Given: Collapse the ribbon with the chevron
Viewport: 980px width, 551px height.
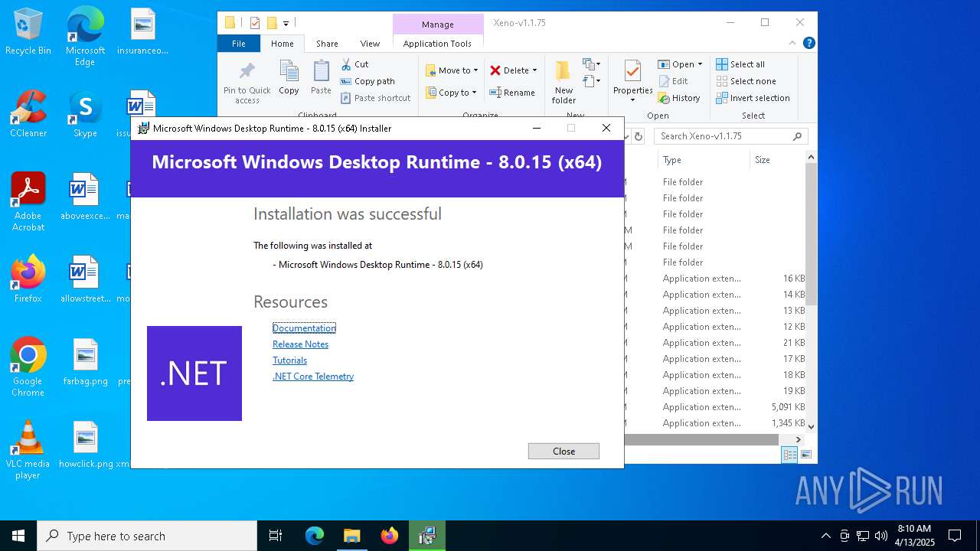Looking at the screenshot, I should (792, 44).
